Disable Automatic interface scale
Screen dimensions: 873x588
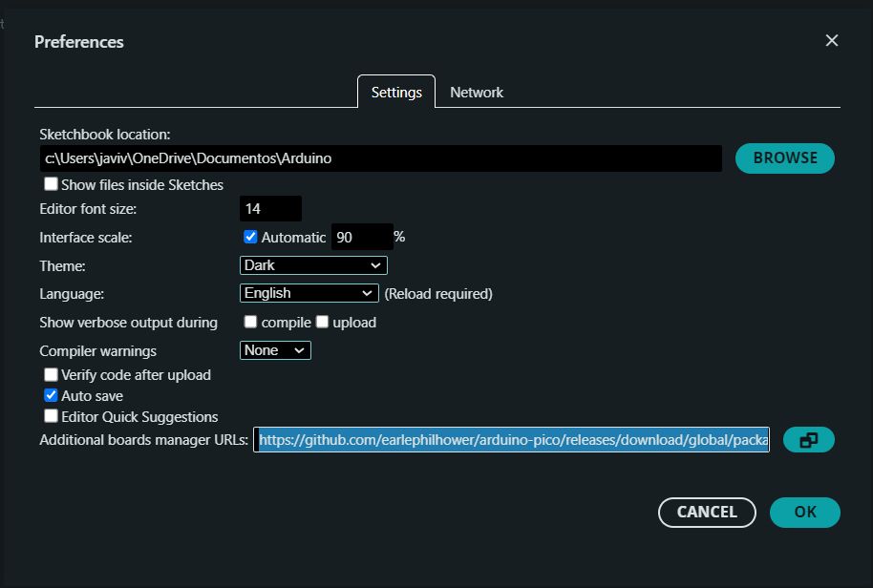pos(249,236)
